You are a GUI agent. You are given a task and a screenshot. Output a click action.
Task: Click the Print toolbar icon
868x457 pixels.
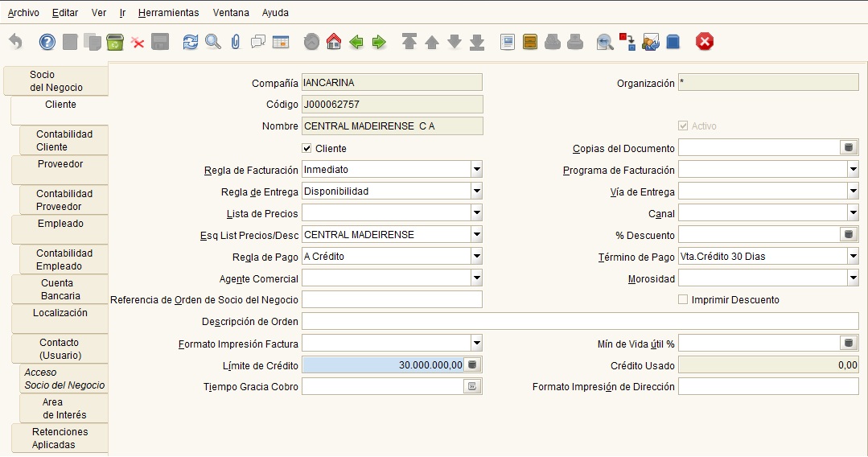(x=575, y=42)
